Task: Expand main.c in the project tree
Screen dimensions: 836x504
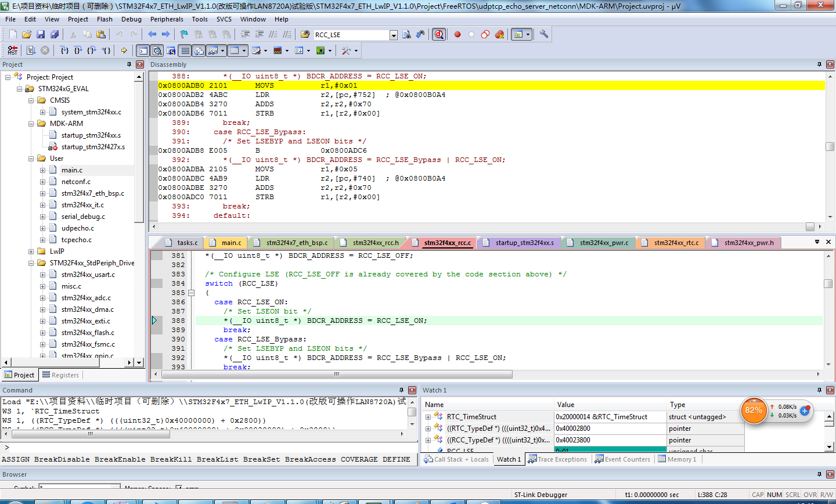Action: pos(43,170)
